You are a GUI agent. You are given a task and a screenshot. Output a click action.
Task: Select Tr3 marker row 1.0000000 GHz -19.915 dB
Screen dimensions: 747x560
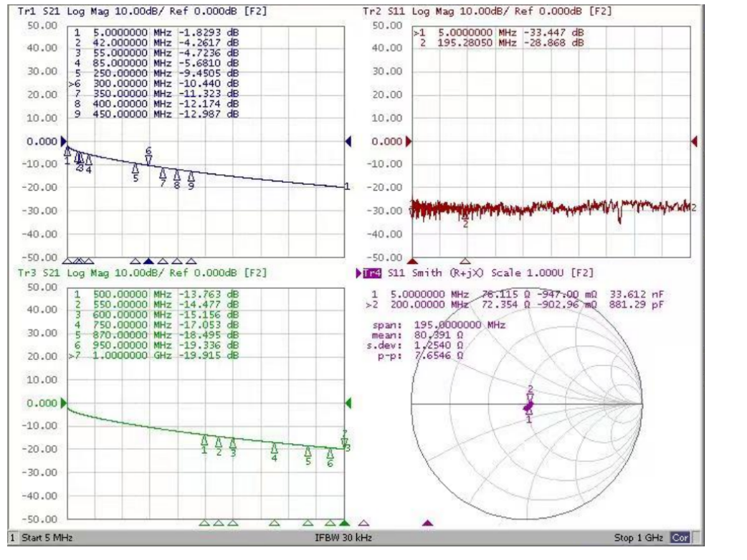153,355
